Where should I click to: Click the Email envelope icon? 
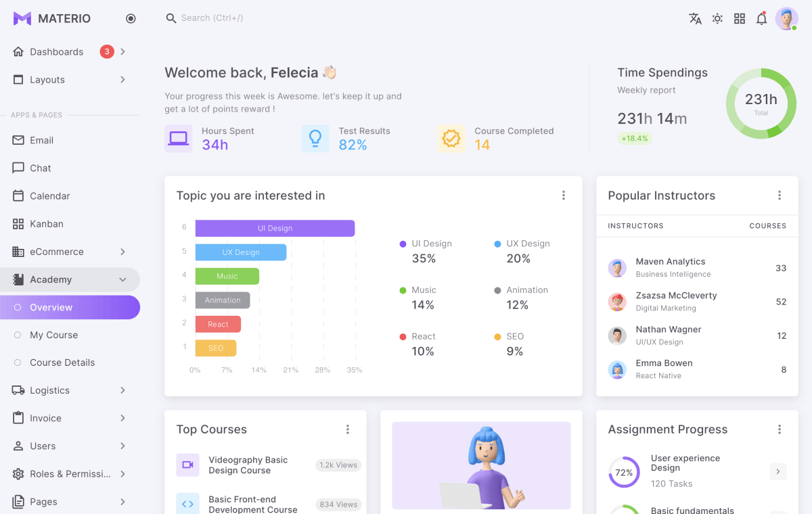[18, 141]
